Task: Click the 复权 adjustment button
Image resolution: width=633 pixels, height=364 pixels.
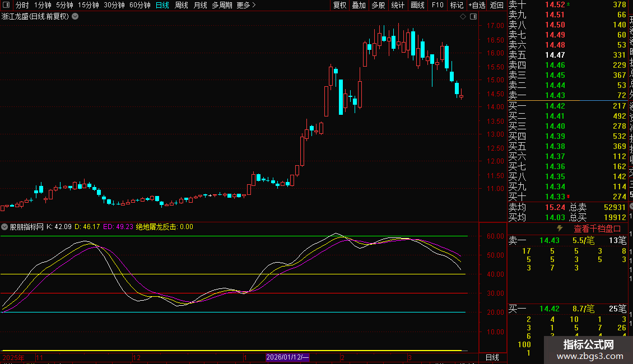Action: tap(339, 5)
